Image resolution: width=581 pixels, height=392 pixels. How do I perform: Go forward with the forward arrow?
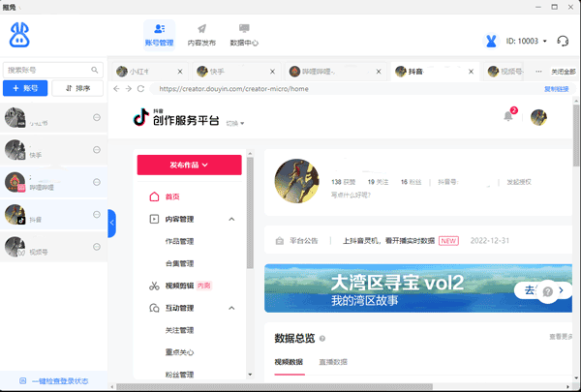coord(129,88)
